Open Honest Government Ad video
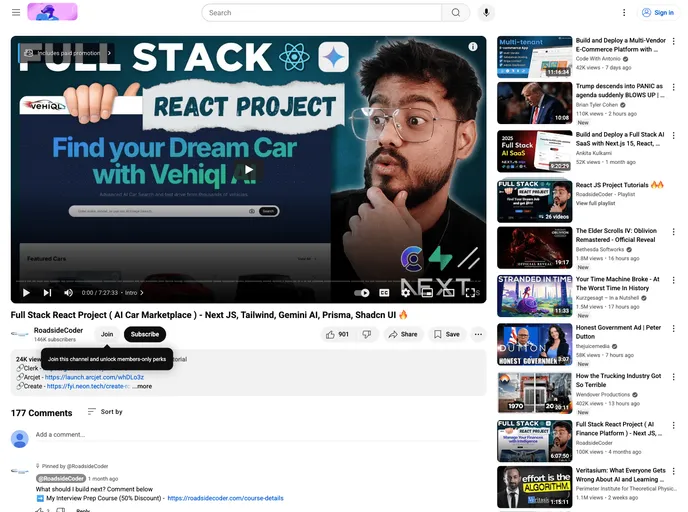Image resolution: width=688 pixels, height=512 pixels. pos(534,344)
